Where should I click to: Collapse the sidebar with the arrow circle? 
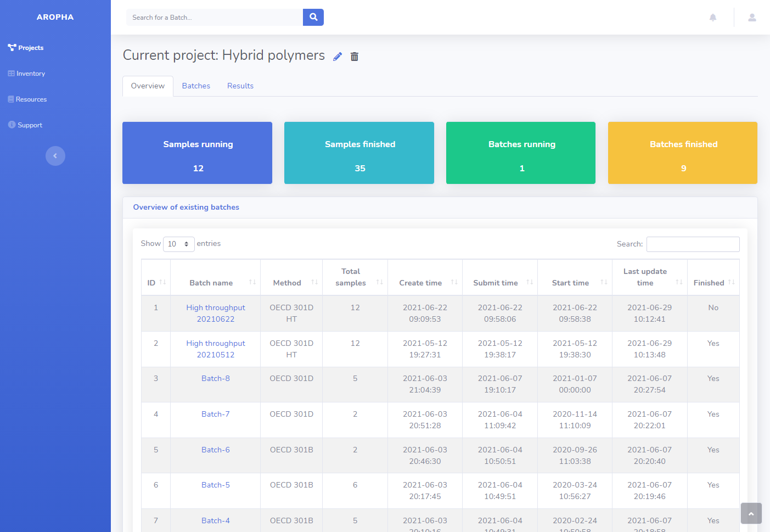pyautogui.click(x=55, y=156)
